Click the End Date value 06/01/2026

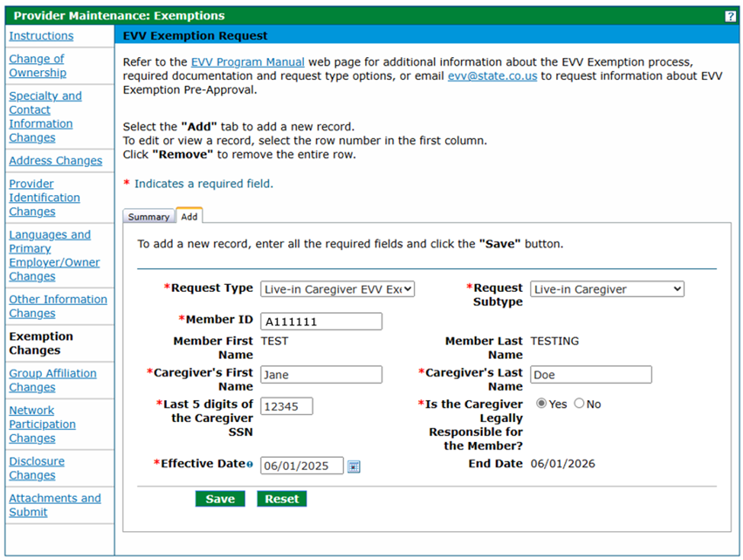click(562, 464)
